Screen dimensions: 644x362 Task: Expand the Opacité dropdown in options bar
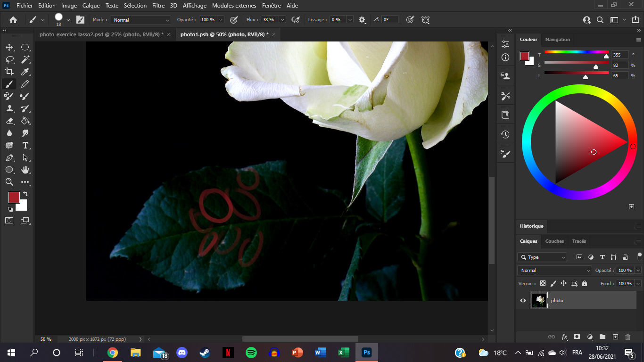[221, 20]
